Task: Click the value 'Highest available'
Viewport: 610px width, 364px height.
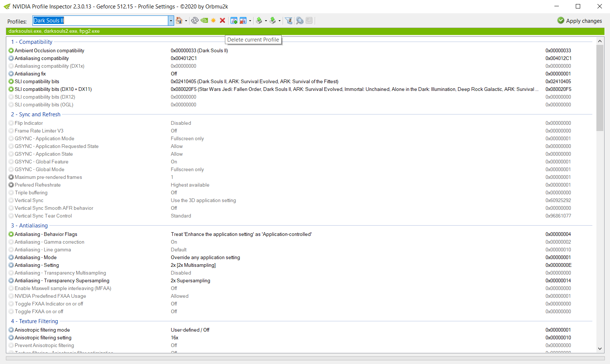Action: point(190,185)
